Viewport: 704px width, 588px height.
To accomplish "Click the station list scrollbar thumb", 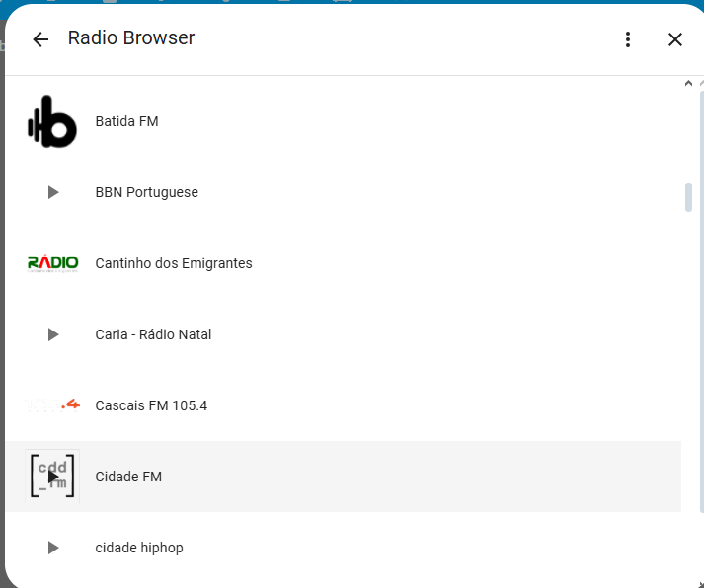I will click(688, 197).
